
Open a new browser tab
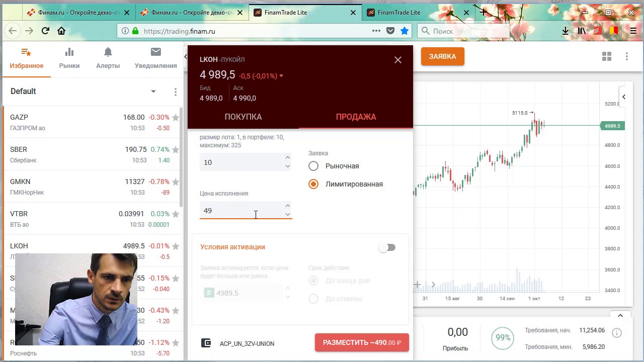click(484, 12)
